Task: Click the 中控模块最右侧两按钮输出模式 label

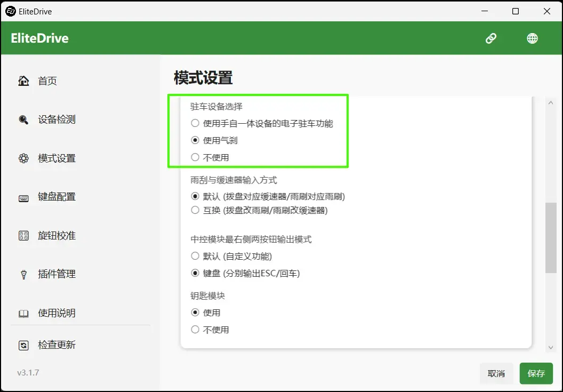Action: click(x=251, y=239)
